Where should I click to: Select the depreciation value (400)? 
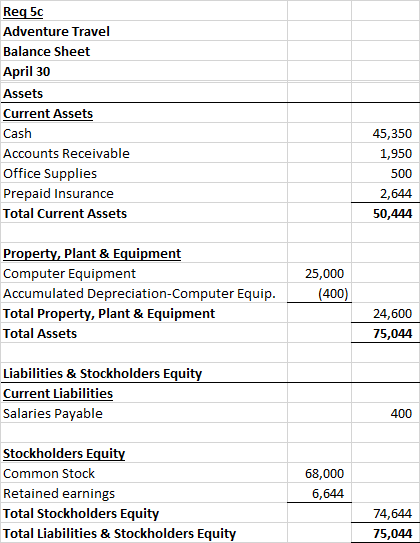333,294
